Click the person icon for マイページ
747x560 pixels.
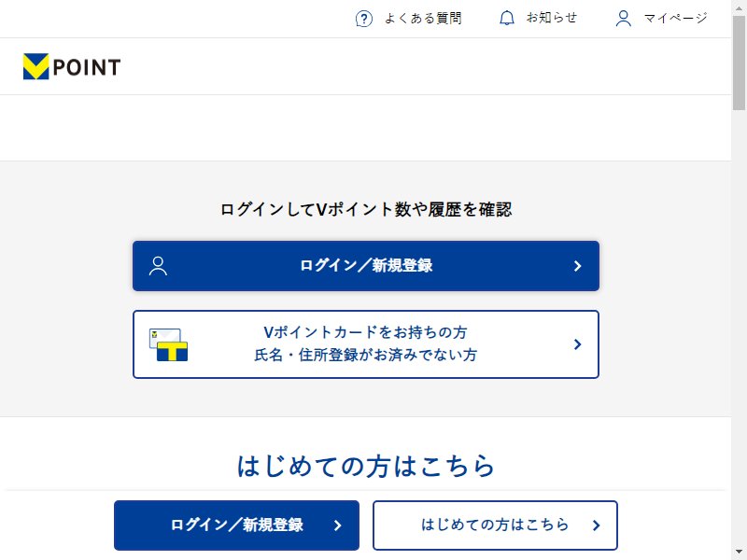[x=623, y=19]
